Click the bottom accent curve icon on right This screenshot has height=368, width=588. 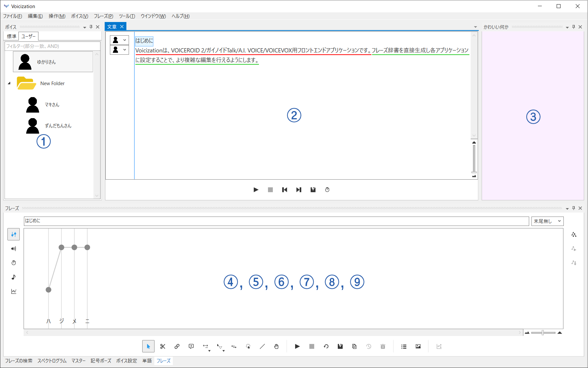pos(574,263)
